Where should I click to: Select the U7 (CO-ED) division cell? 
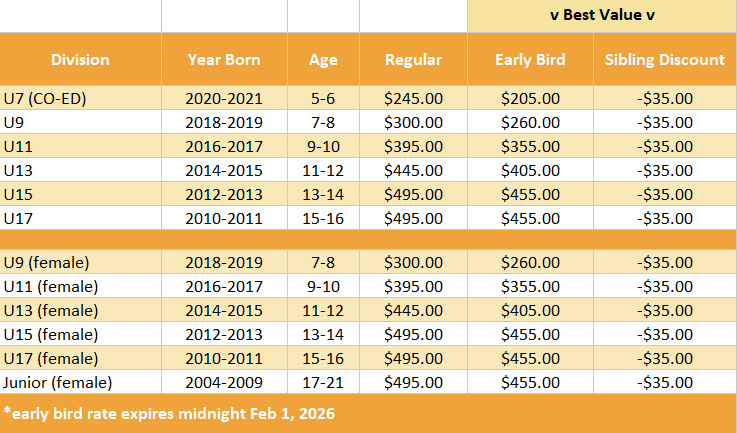(x=45, y=98)
